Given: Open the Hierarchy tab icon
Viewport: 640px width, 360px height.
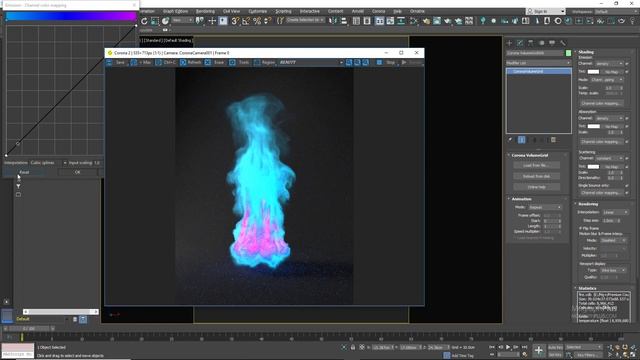Looking at the screenshot, I should [531, 43].
